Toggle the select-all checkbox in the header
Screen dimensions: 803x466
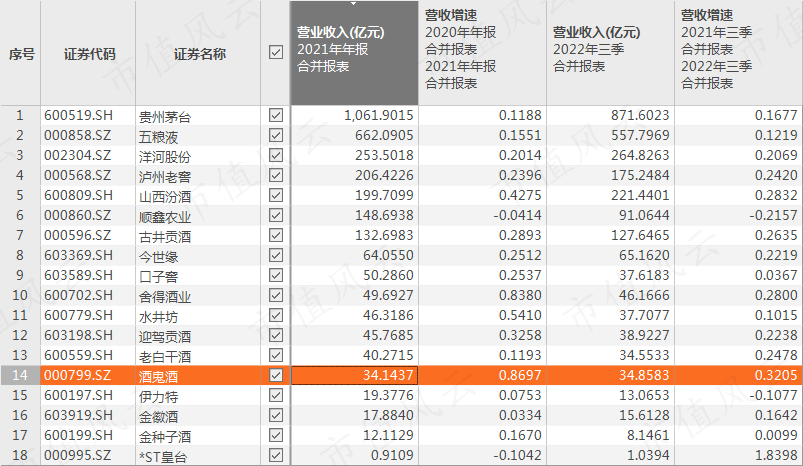tap(276, 52)
